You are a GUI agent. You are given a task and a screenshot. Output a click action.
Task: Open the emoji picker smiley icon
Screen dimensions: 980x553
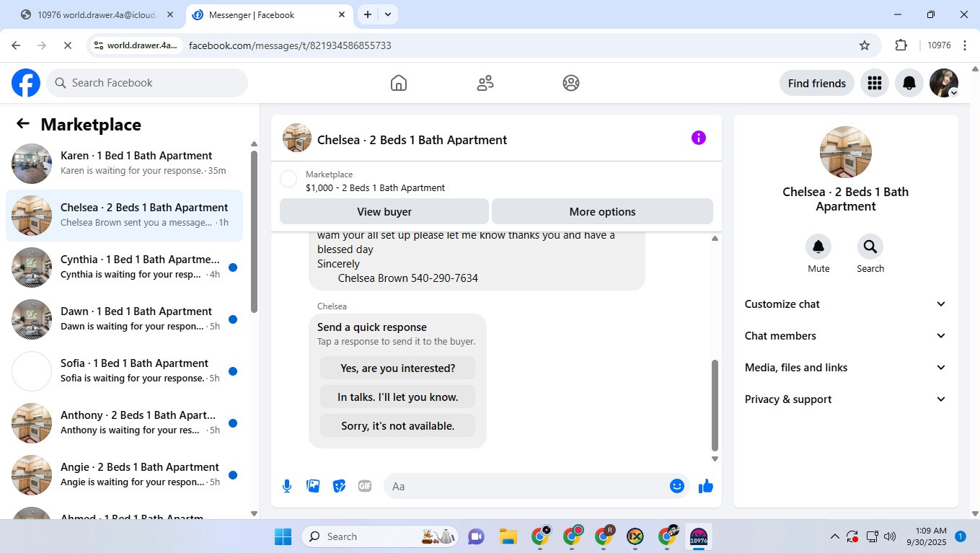click(677, 486)
